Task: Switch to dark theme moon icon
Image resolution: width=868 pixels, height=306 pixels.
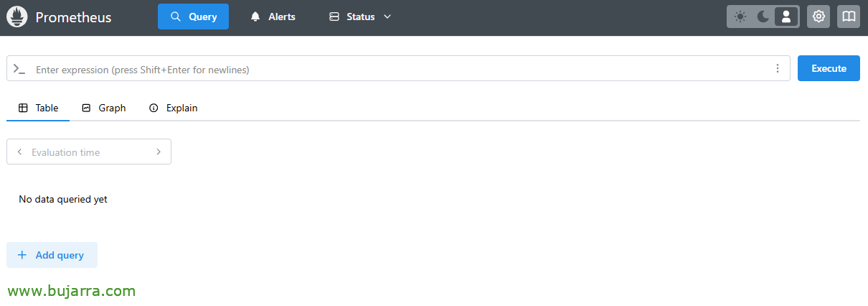Action: pyautogui.click(x=763, y=17)
